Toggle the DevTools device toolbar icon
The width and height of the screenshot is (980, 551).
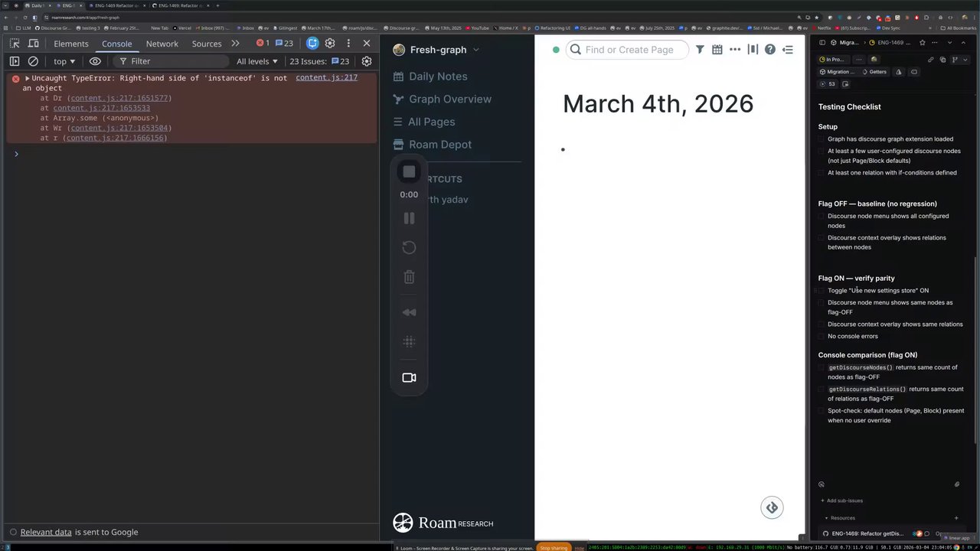click(x=34, y=44)
